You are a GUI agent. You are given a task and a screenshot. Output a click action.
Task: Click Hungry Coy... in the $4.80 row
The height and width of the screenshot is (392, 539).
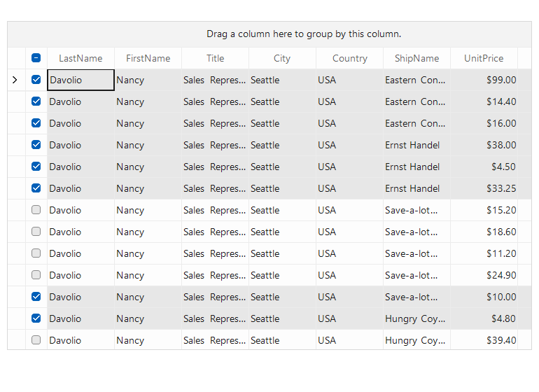coord(415,318)
